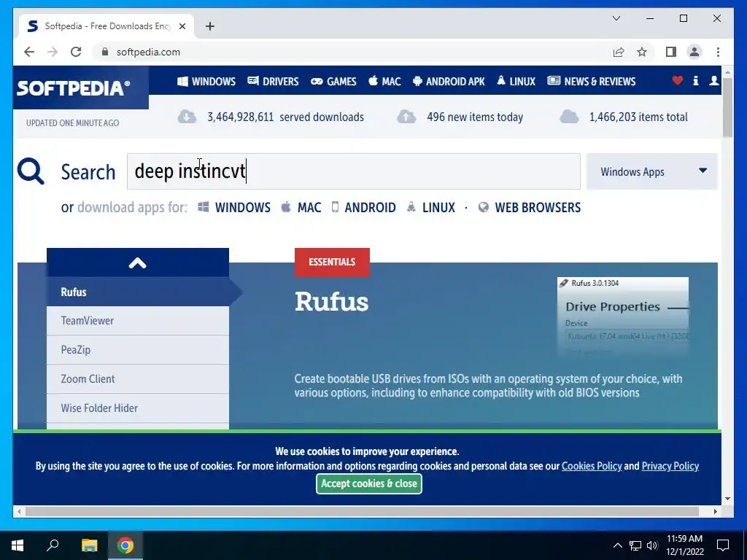
Task: Open the notification center icon
Action: point(723,545)
